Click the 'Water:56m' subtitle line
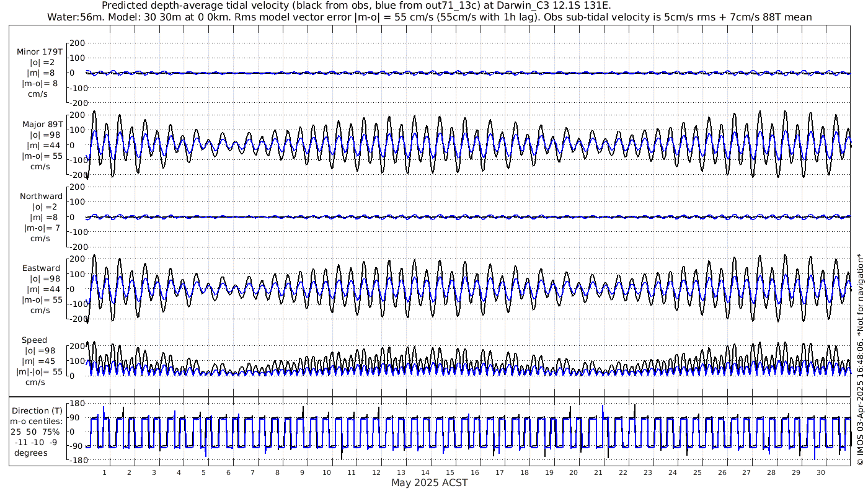Viewport: 868px width, 496px height. click(x=429, y=17)
